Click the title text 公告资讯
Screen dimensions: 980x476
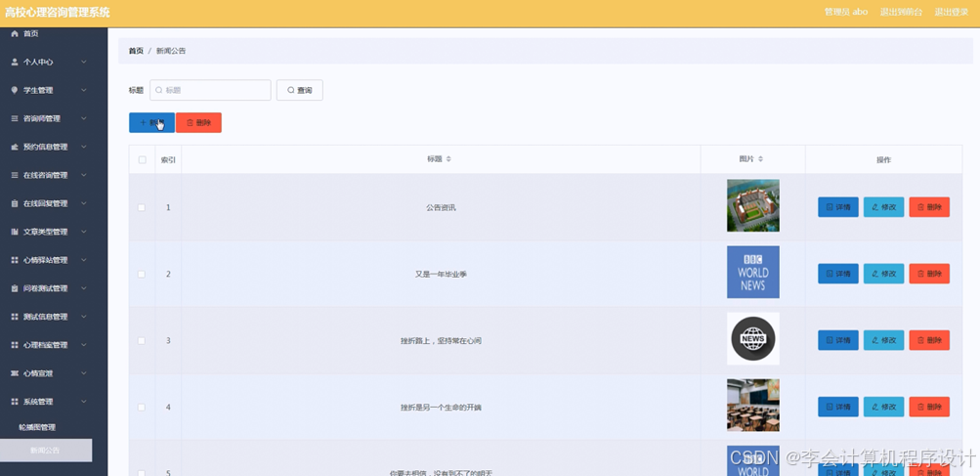pyautogui.click(x=441, y=207)
